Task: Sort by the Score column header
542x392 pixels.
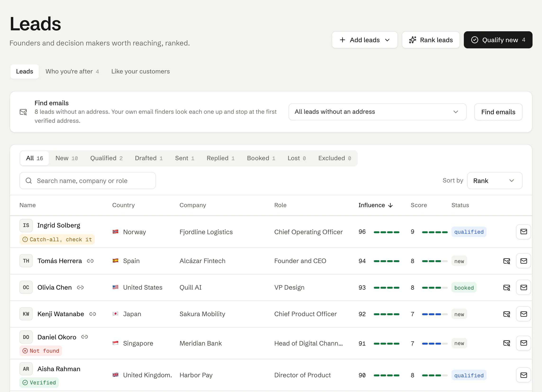Action: tap(419, 205)
